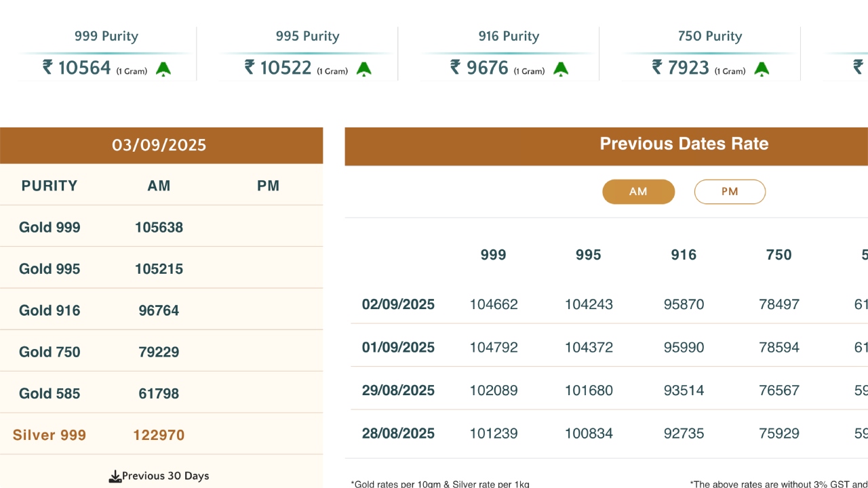Viewport: 868px width, 488px height.
Task: Click the rupee symbol before 7923
Action: point(657,67)
